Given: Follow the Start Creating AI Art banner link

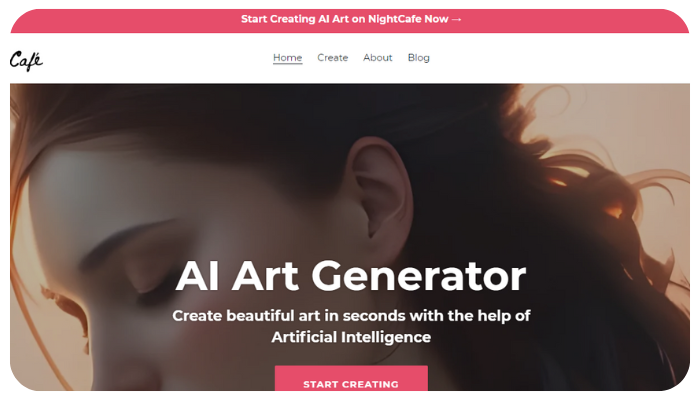Looking at the screenshot, I should 351,19.
